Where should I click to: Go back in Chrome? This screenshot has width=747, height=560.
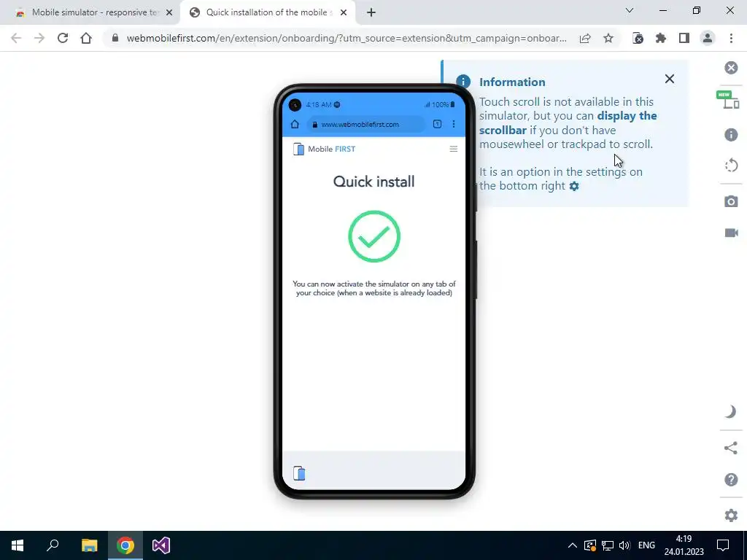click(16, 38)
